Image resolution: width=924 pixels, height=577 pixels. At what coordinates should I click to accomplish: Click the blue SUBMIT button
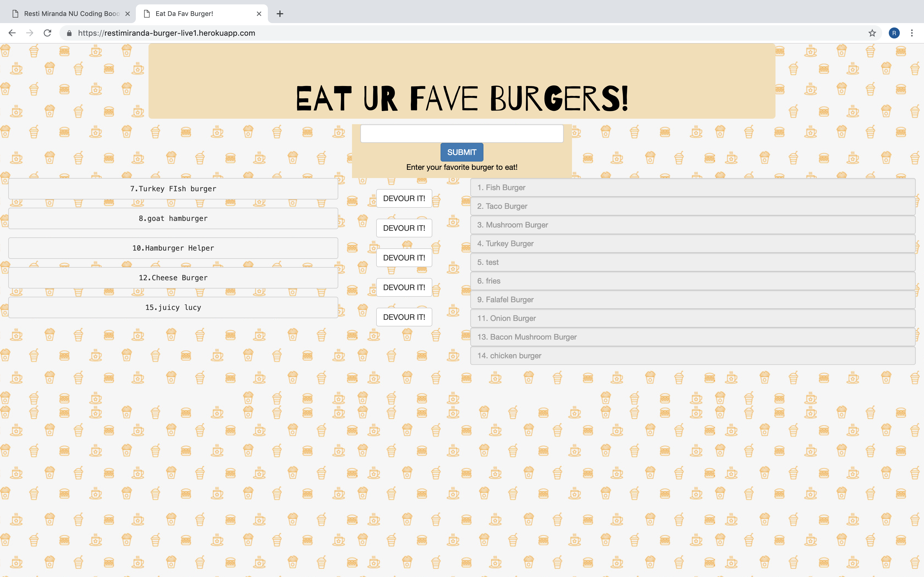pyautogui.click(x=462, y=152)
